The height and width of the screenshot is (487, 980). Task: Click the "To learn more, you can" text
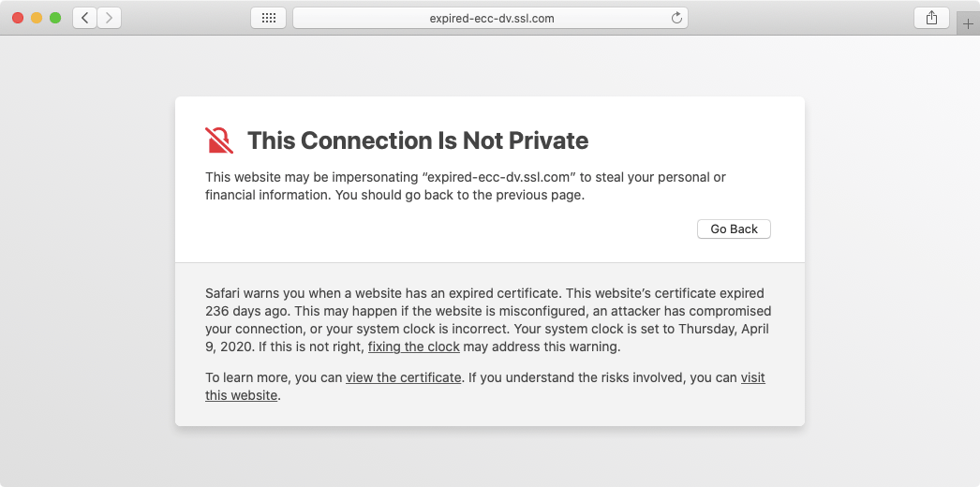click(x=275, y=377)
